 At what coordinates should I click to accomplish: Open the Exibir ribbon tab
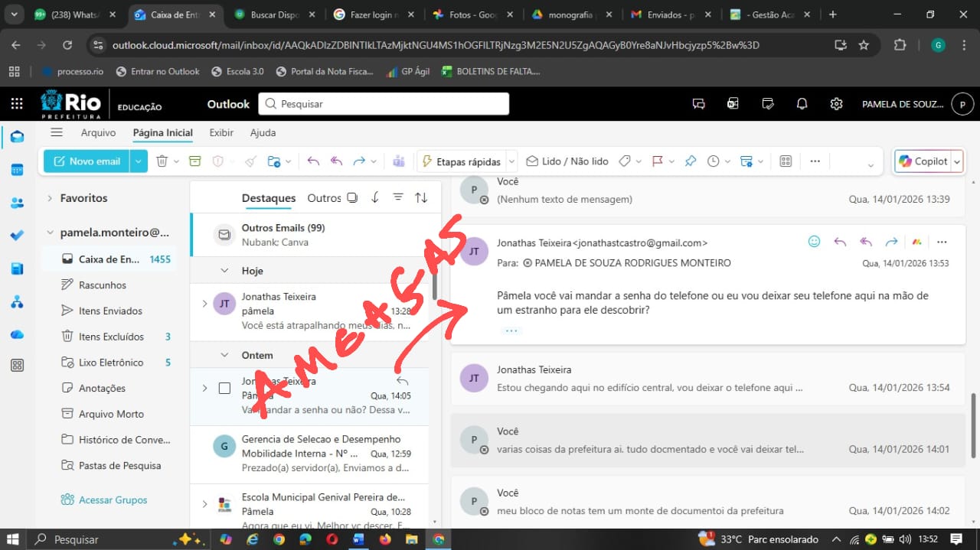click(221, 132)
